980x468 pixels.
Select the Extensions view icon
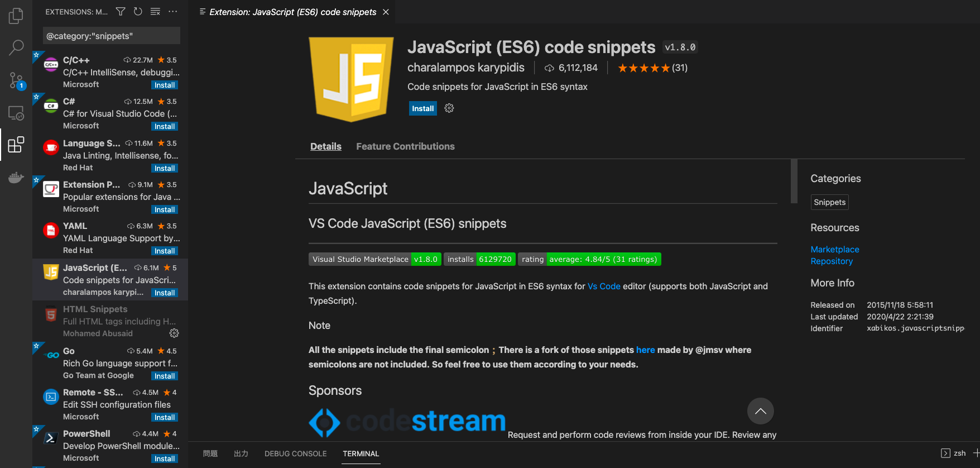16,145
